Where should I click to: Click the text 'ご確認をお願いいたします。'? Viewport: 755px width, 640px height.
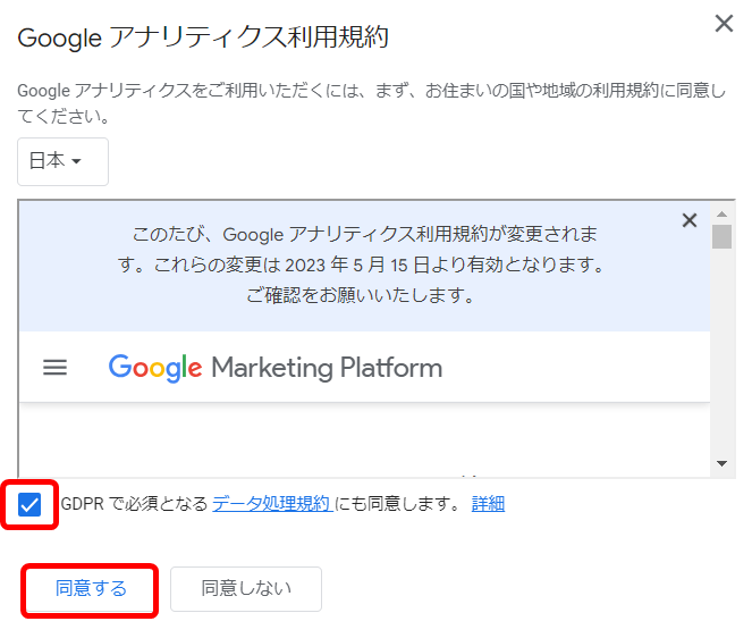(361, 295)
